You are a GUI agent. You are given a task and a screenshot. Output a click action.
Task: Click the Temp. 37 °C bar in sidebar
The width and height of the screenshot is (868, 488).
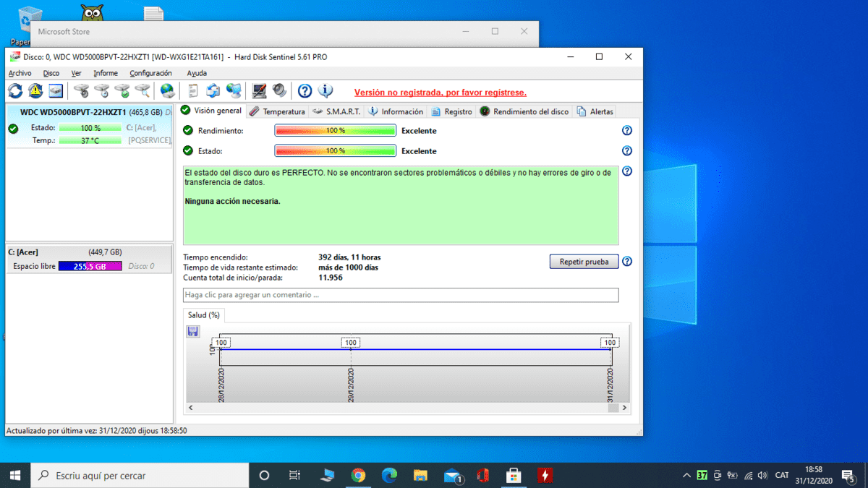coord(90,140)
